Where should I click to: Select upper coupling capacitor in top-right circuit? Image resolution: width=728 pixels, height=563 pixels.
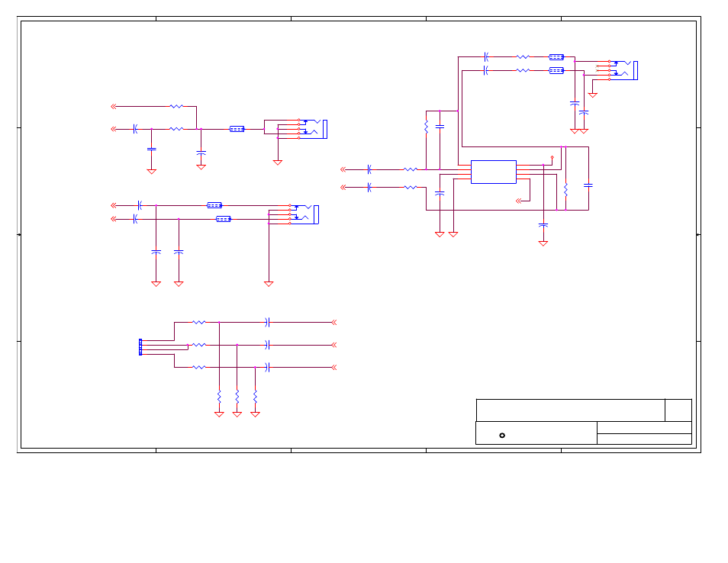(485, 56)
